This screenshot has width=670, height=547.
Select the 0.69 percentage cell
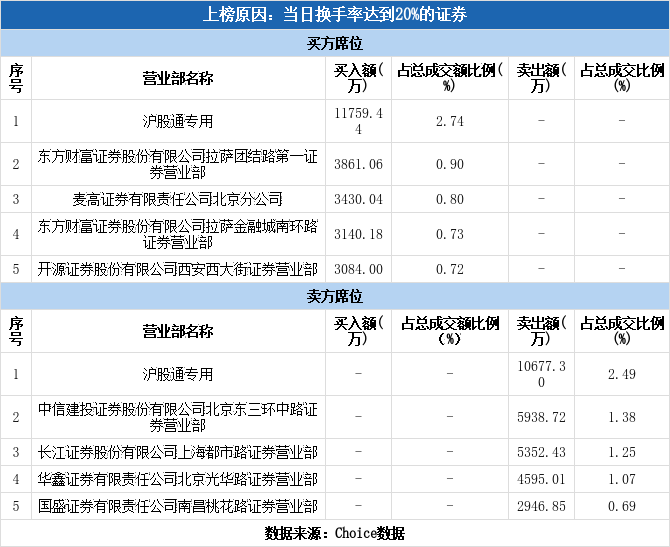622,506
